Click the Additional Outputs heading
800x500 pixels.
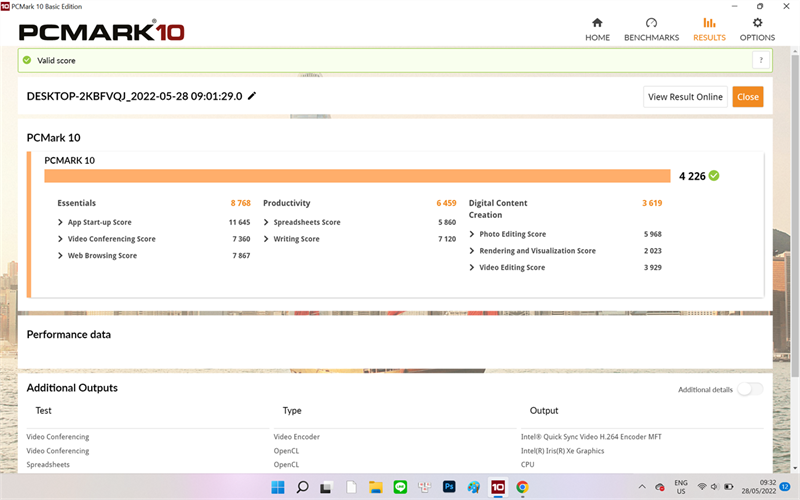72,388
